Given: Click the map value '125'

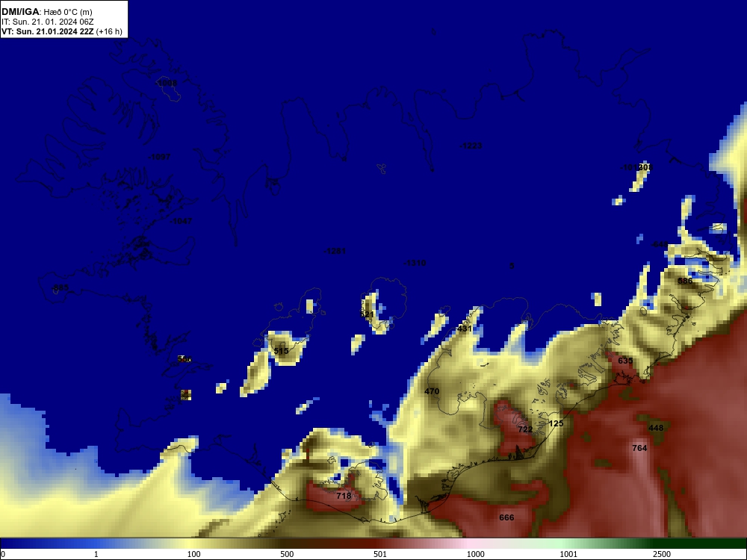Looking at the screenshot, I should (x=556, y=423).
